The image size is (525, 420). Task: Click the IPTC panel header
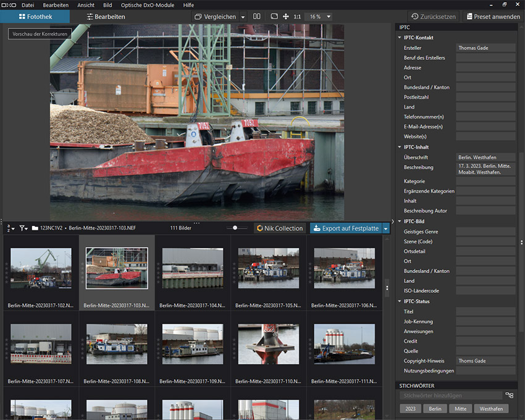coord(456,27)
